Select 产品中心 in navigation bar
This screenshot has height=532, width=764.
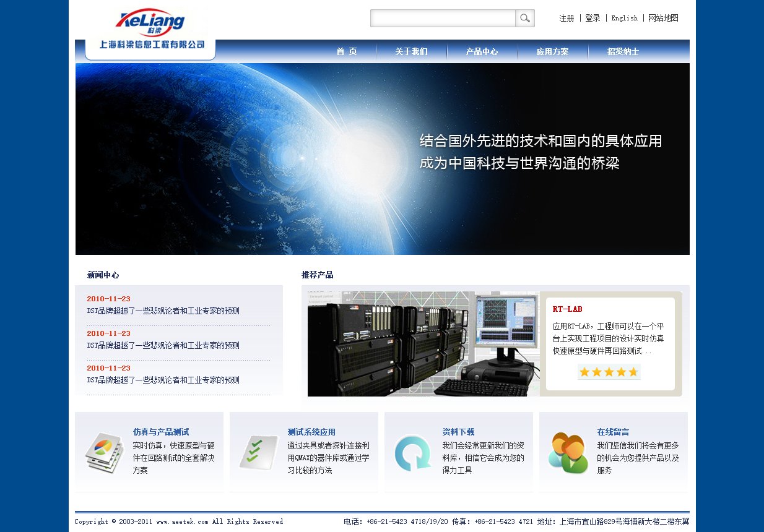482,52
